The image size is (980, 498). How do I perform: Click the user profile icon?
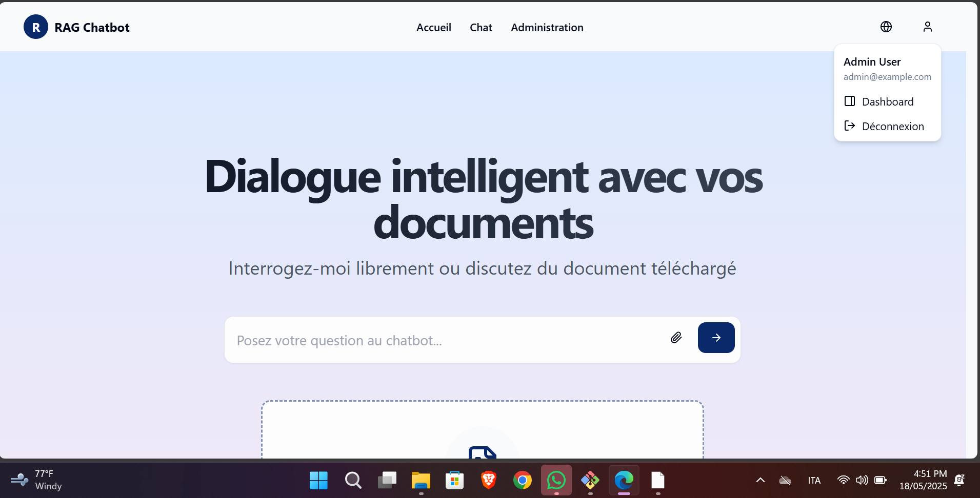tap(927, 27)
